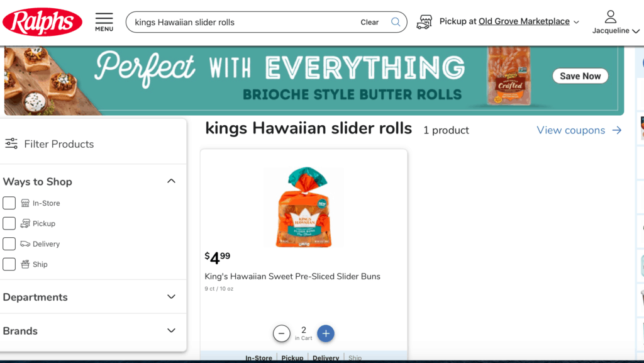Viewport: 644px width, 363px height.
Task: Click the Ralphs logo
Action: tap(42, 22)
